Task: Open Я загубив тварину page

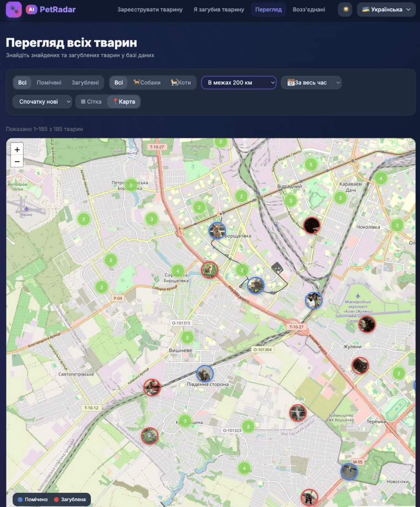Action: pyautogui.click(x=218, y=10)
